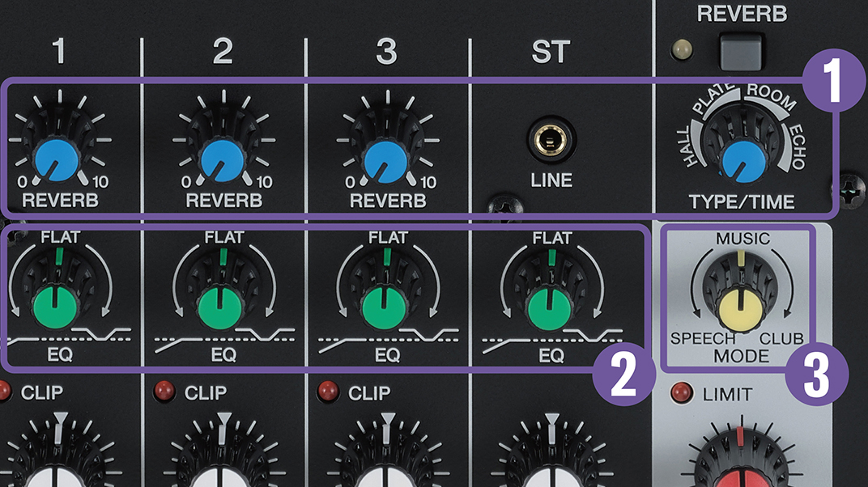Select the SPEECH mode label
Screen dimensions: 868x487
(x=703, y=338)
